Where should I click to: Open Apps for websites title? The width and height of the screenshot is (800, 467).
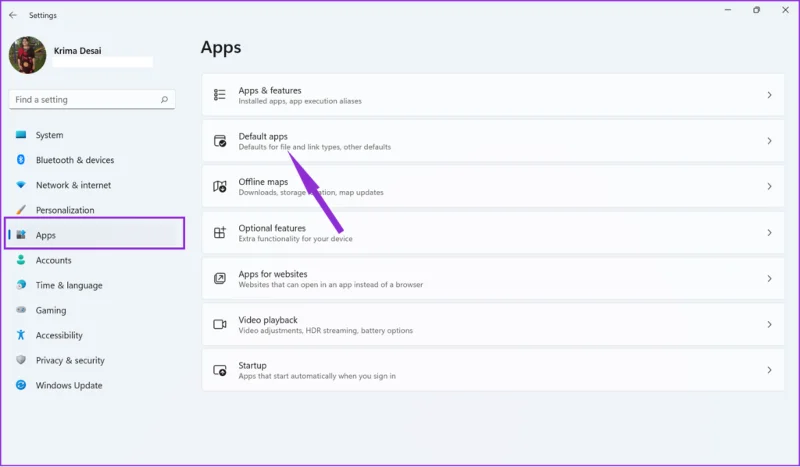click(x=273, y=274)
